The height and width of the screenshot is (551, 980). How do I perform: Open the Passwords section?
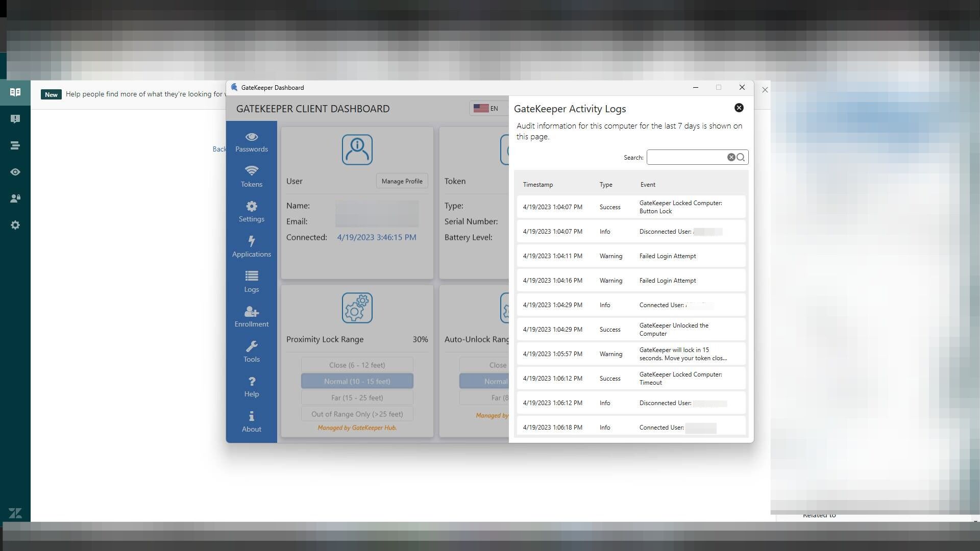[251, 143]
